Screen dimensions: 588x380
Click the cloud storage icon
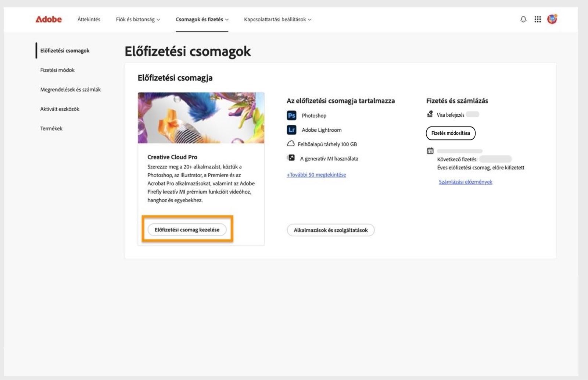[x=291, y=144]
